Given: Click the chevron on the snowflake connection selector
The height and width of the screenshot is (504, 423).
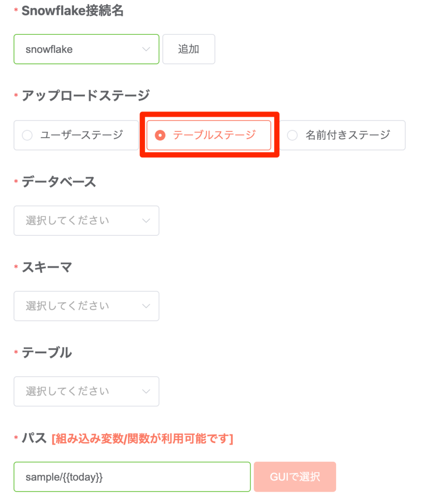Looking at the screenshot, I should point(146,49).
